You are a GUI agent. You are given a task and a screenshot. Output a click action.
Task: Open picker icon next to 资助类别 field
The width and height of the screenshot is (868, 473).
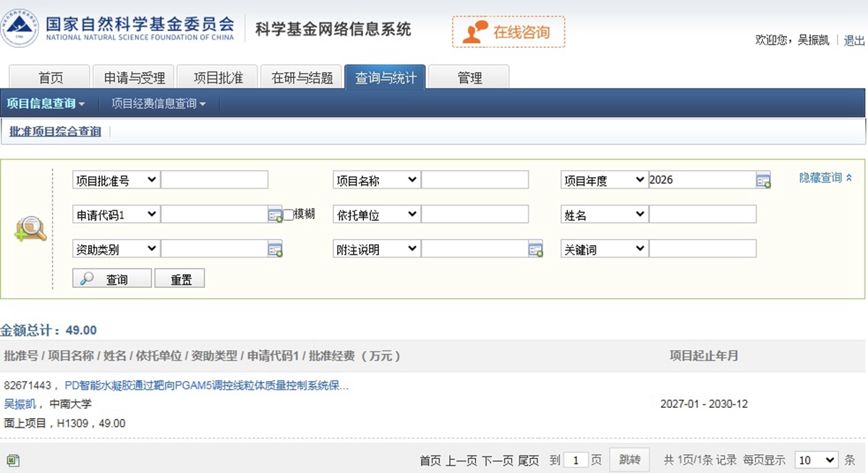click(x=275, y=250)
